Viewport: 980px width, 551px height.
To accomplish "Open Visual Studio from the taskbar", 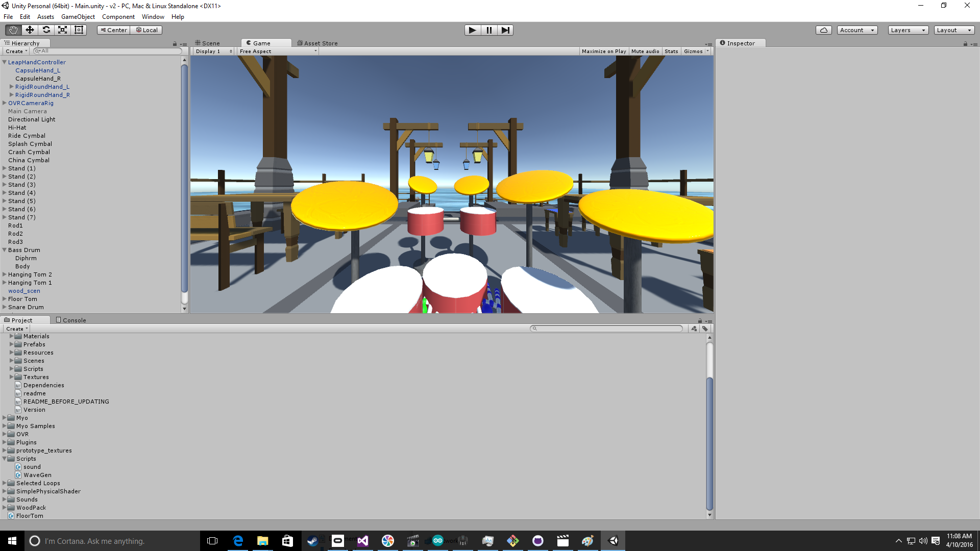I will click(363, 541).
